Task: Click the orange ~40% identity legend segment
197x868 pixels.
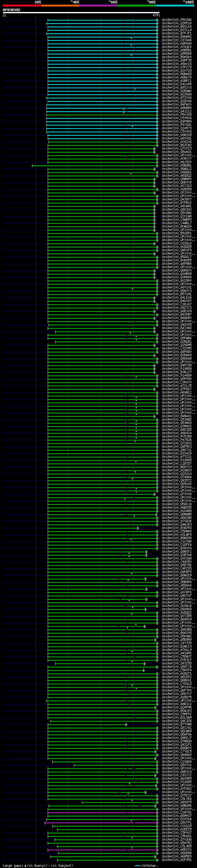Action: [60, 6]
